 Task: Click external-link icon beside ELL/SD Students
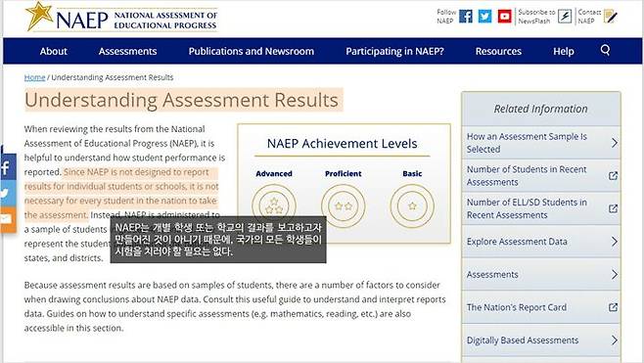613,208
